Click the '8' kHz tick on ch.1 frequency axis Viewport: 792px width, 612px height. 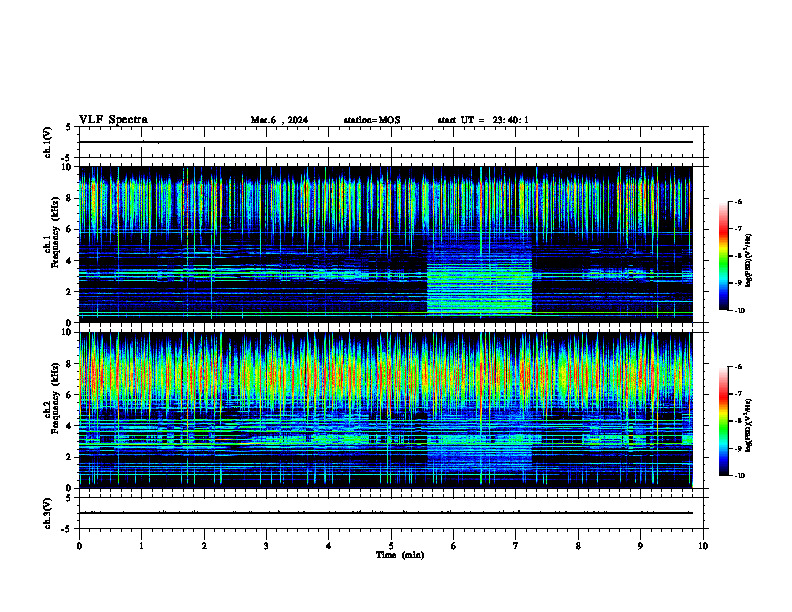point(69,198)
